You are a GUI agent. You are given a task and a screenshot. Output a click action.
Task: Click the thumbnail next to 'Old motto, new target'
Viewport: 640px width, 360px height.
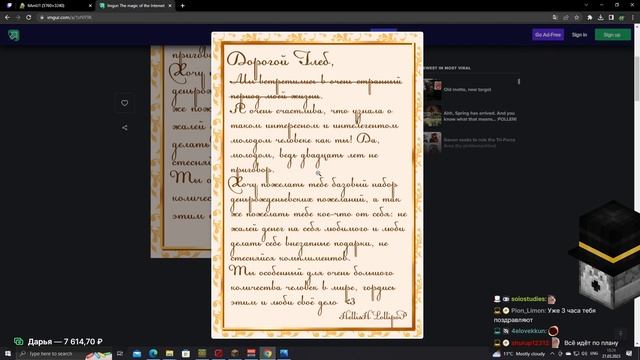pos(432,89)
